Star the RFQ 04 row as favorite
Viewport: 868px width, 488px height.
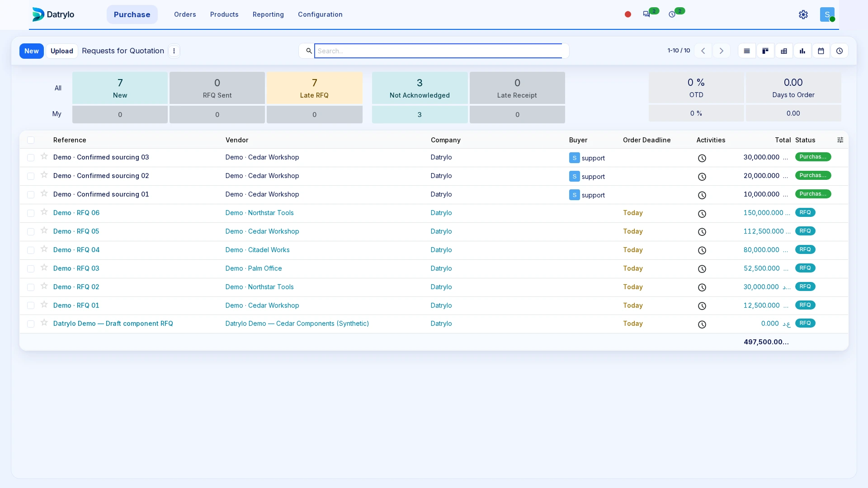[x=44, y=249]
